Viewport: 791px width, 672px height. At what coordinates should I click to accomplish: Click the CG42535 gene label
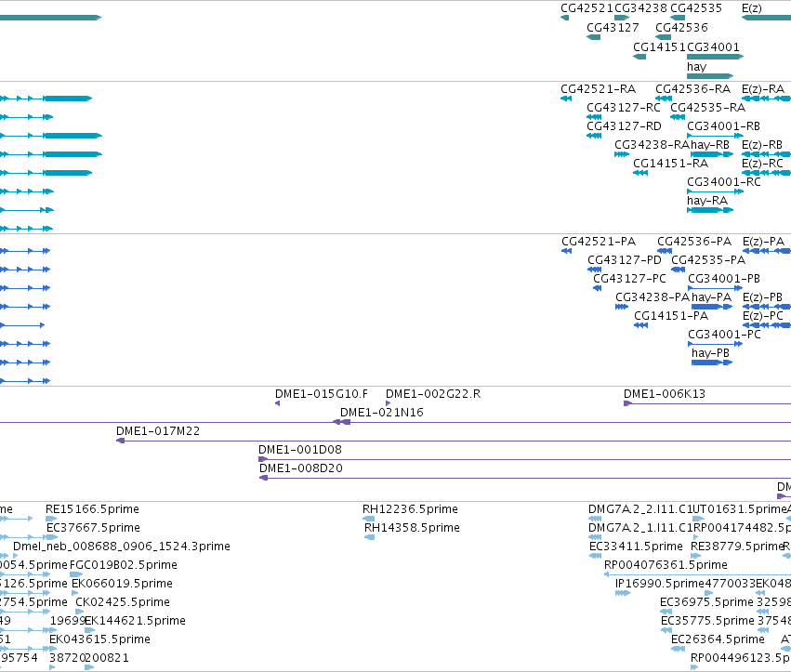pyautogui.click(x=696, y=8)
